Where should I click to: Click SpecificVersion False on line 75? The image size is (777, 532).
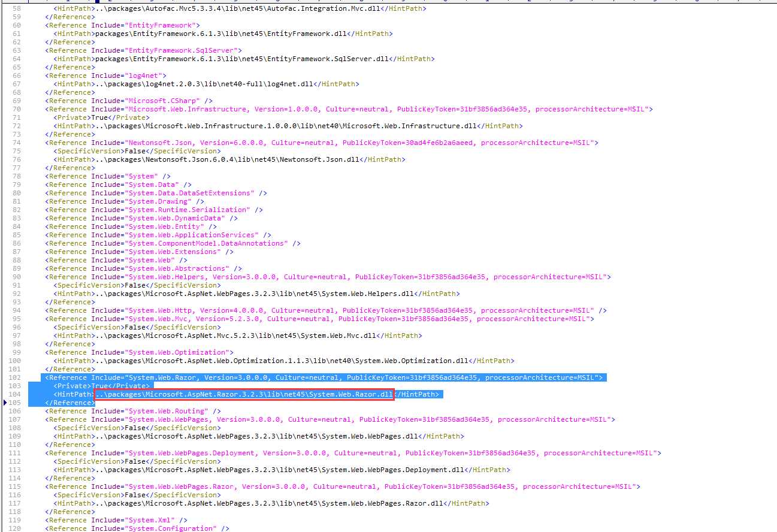pos(137,151)
